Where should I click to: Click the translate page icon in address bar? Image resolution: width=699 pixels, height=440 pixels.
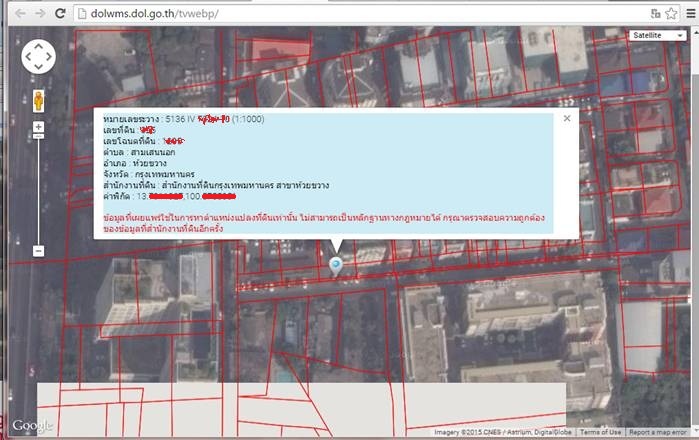[x=655, y=14]
